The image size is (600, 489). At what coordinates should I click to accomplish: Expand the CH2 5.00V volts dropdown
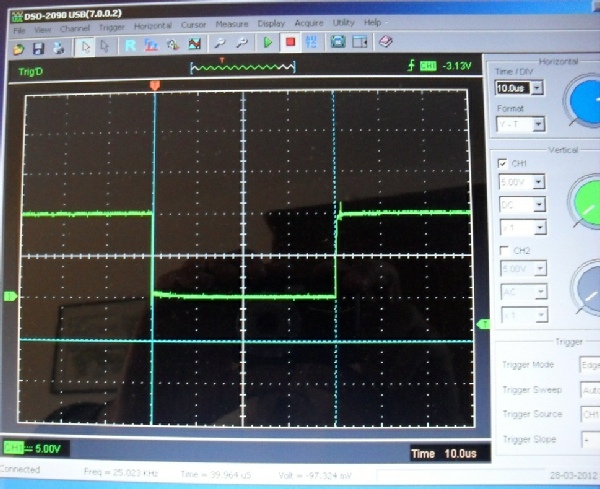pyautogui.click(x=540, y=269)
